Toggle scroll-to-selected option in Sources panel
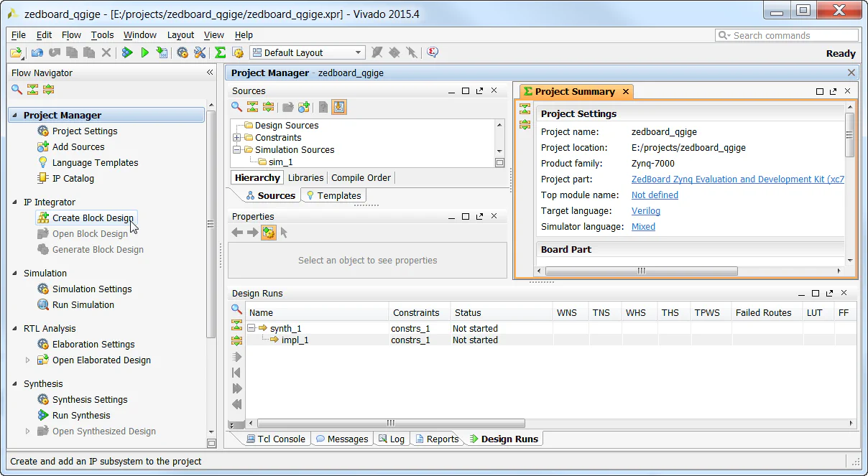 (x=338, y=107)
